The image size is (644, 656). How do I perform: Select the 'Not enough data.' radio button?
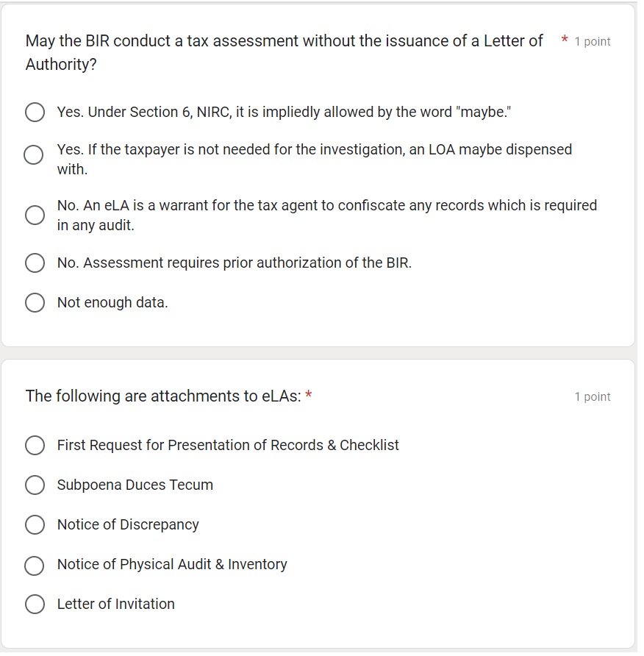[35, 302]
